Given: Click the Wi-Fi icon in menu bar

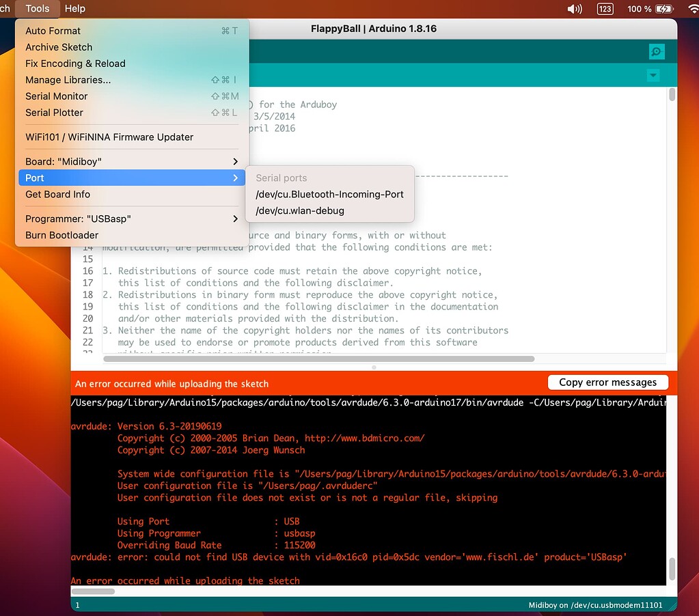Looking at the screenshot, I should pyautogui.click(x=694, y=9).
